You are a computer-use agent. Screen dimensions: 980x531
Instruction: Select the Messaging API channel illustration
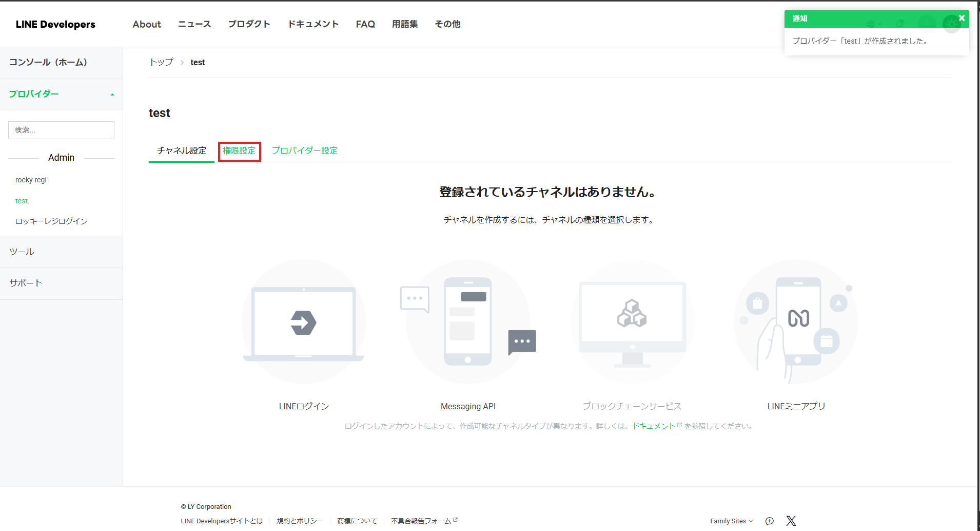click(468, 321)
